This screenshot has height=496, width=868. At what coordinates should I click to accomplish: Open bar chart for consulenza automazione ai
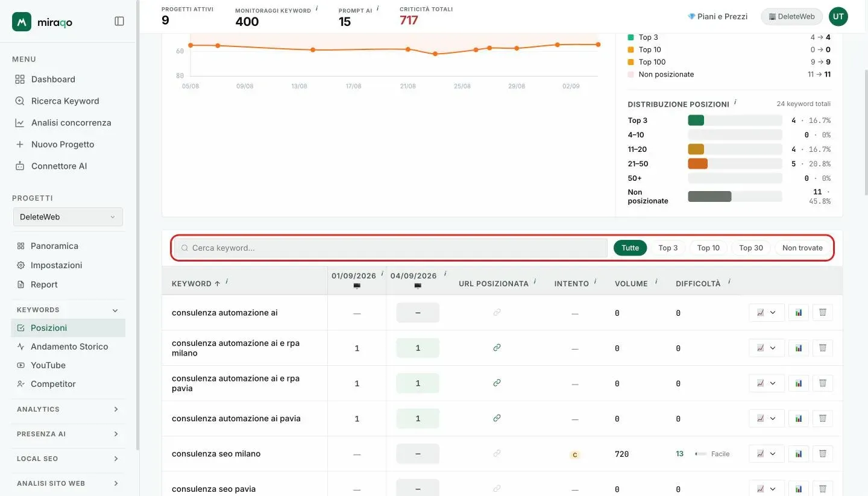[798, 313]
